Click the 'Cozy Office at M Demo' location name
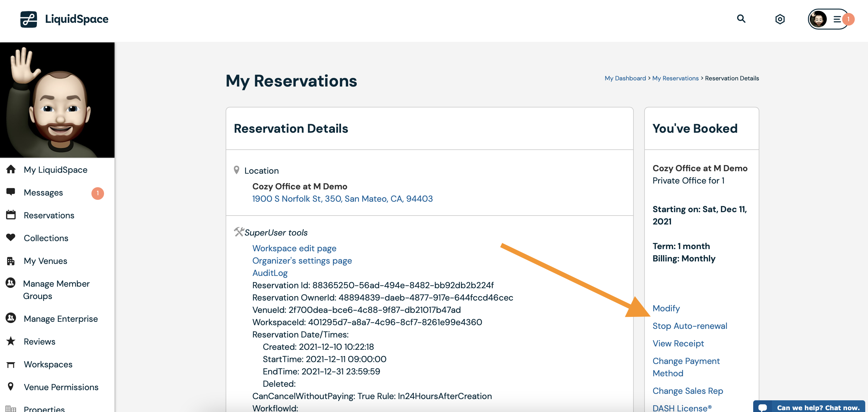The width and height of the screenshot is (868, 412). pyautogui.click(x=300, y=187)
